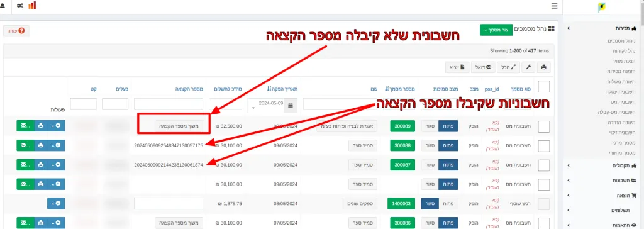Open document number 1400003
644x229 pixels.
(401, 203)
